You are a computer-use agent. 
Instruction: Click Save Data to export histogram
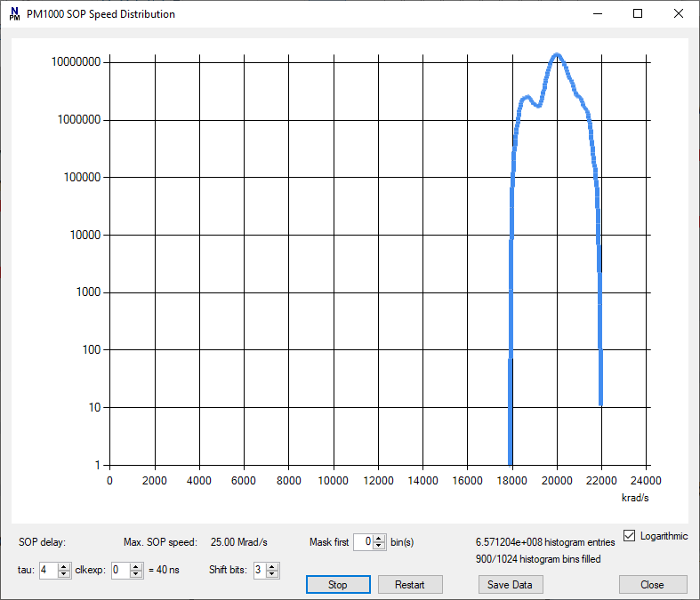tap(511, 585)
